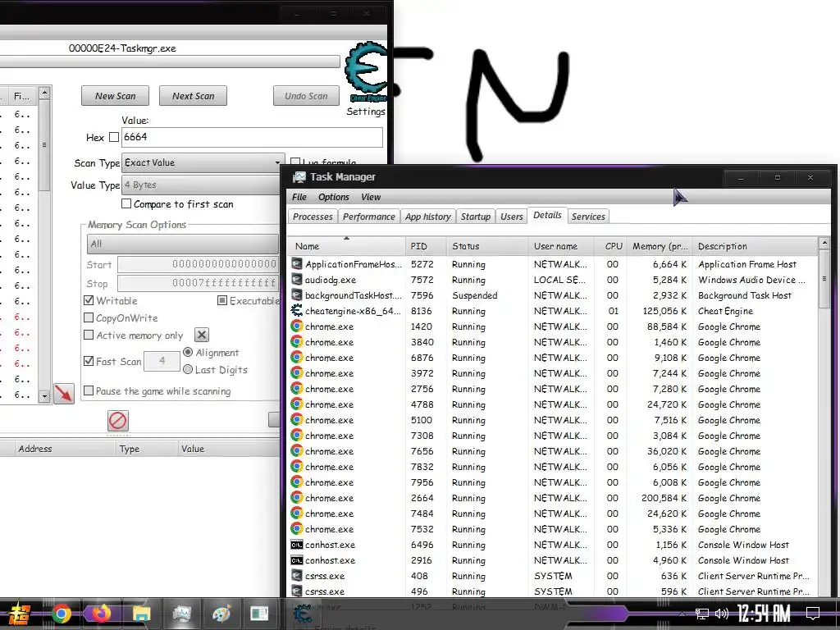
Task: Click the Value input field containing 6664
Action: (252, 137)
